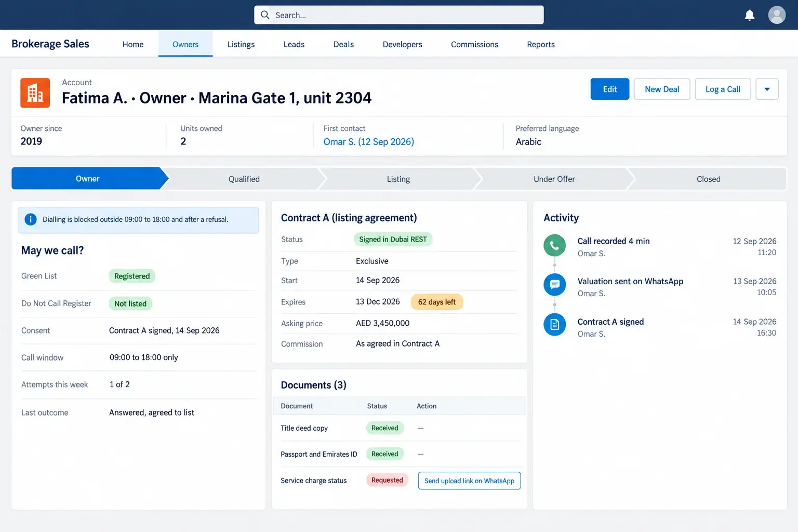Open the Leads tab

click(x=294, y=44)
